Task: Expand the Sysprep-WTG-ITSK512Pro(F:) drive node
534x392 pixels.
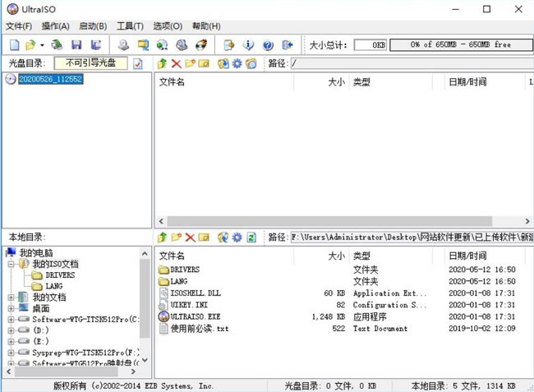Action: point(11,353)
